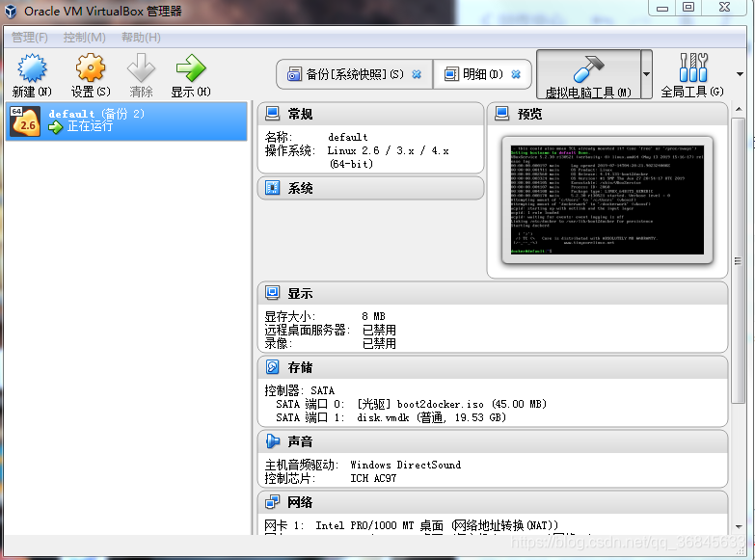Open the 帮助(H) menu
Viewport: 755px width, 560px height.
141,38
